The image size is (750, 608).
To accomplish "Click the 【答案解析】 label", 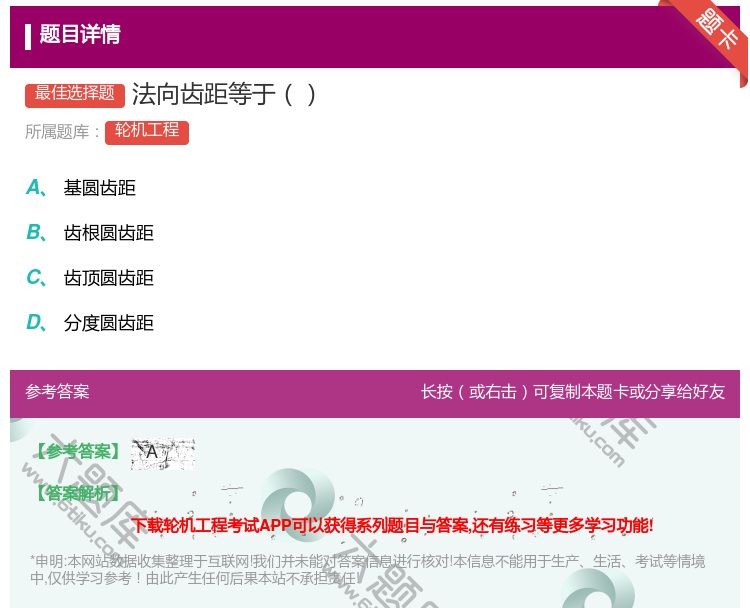I will point(78,493).
